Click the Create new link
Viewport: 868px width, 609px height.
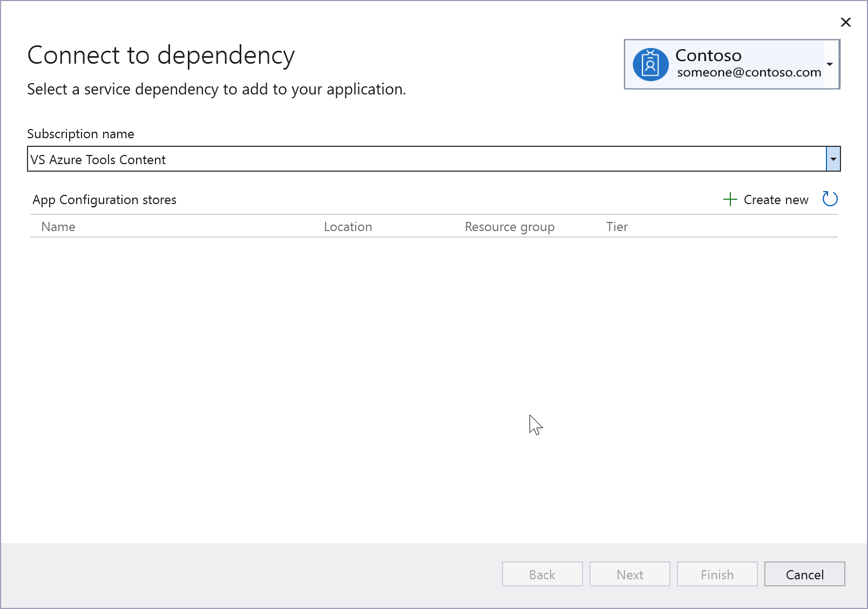(x=776, y=200)
